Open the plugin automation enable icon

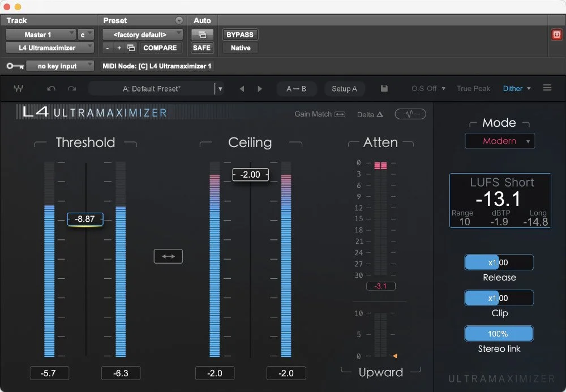pos(202,35)
